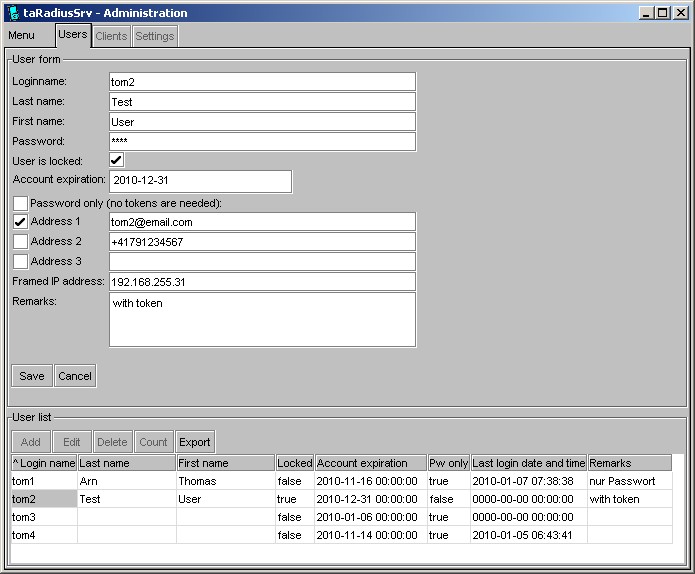Click inside the Remarks text area
The height and width of the screenshot is (574, 695).
pos(262,319)
